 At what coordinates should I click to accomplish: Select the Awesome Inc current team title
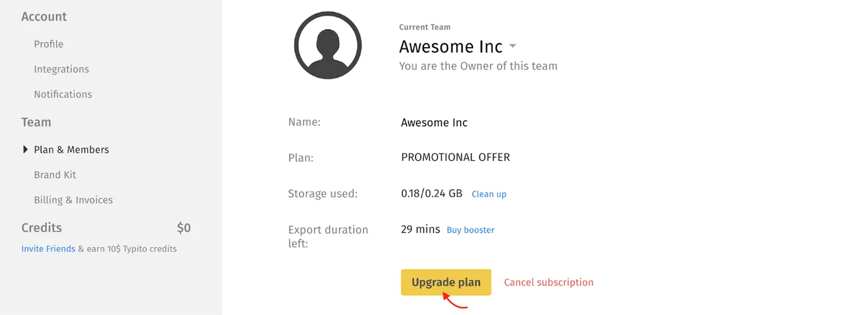[451, 47]
